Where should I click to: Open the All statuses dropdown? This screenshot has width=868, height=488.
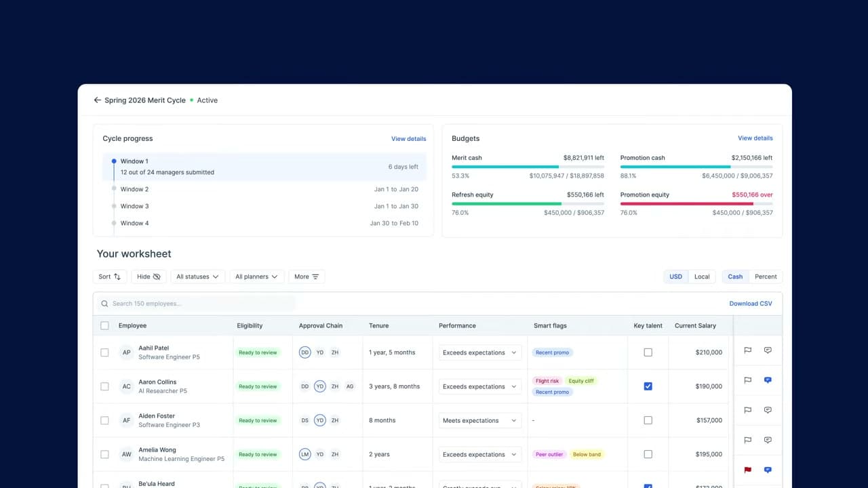point(197,277)
